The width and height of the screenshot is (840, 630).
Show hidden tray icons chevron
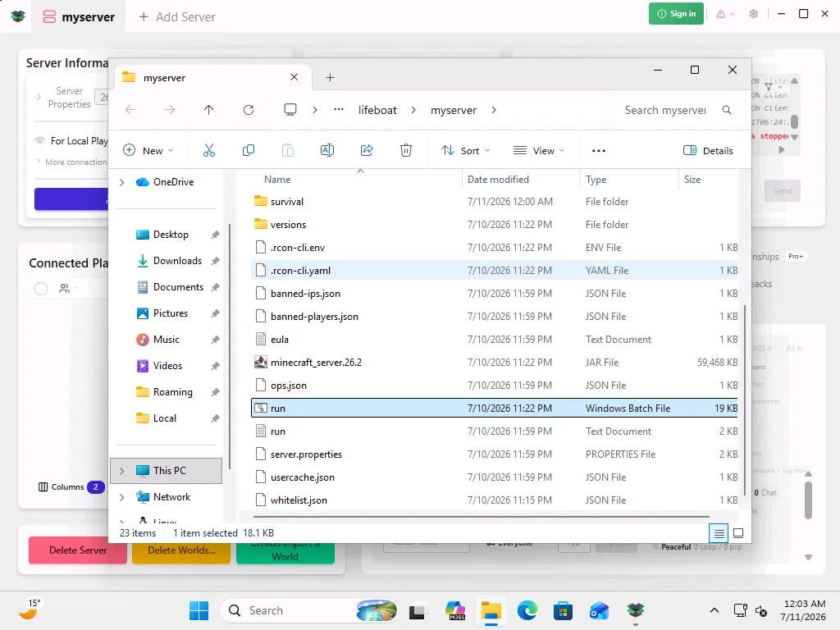pyautogui.click(x=714, y=610)
